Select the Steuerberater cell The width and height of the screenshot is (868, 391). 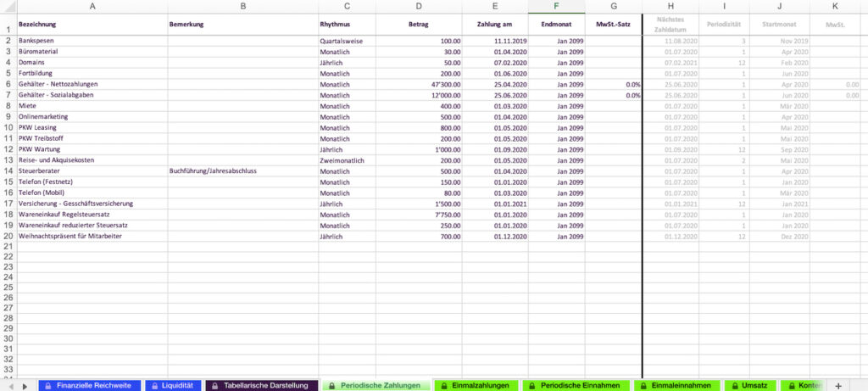coord(92,171)
